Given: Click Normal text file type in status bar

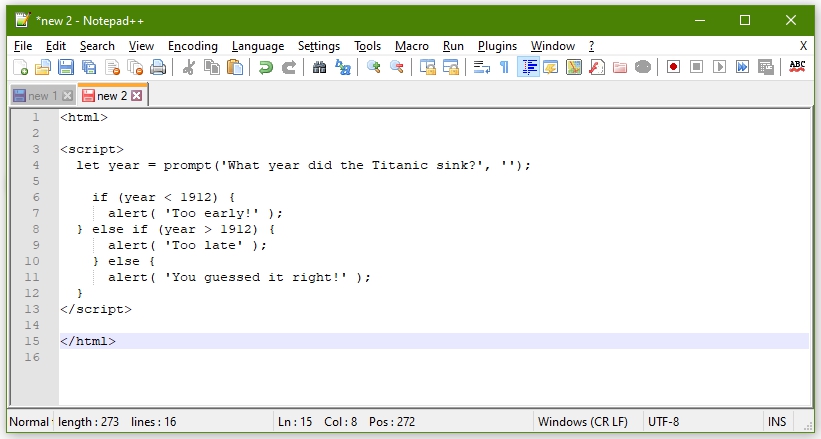Looking at the screenshot, I should click(29, 422).
